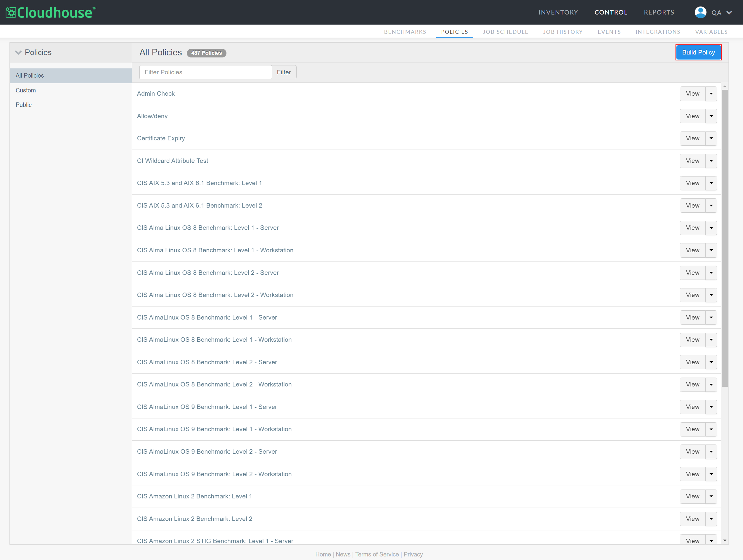743x560 pixels.
Task: Expand dropdown for CIS AIX Benchmark Level 1
Action: 711,183
